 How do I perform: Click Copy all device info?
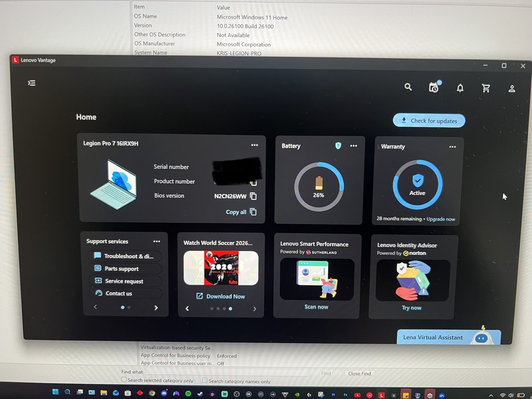[x=241, y=212]
